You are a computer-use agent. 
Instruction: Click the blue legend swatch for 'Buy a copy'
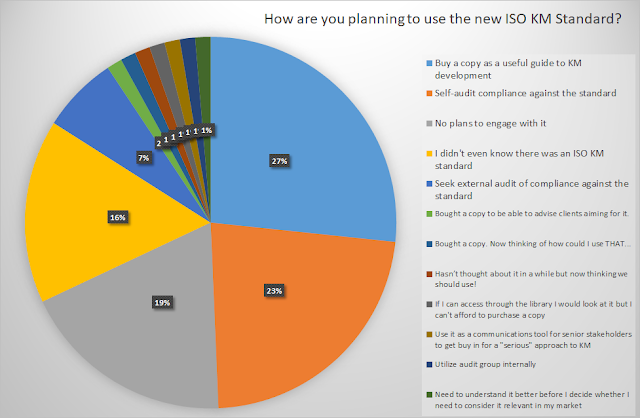[429, 65]
